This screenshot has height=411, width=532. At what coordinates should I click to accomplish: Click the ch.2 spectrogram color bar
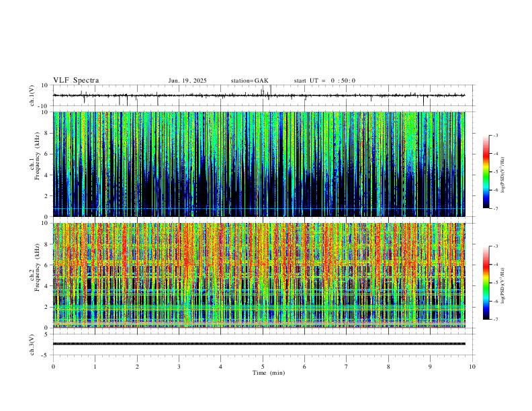(486, 283)
